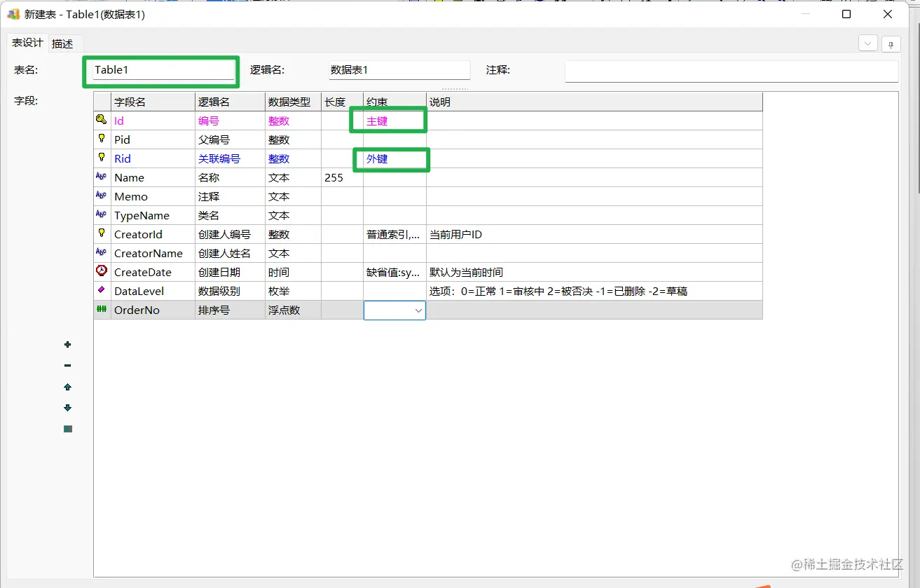Select the TypeName field name cell

[153, 215]
